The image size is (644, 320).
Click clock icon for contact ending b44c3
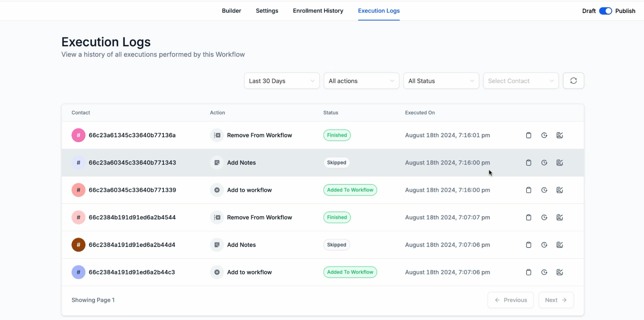(x=544, y=272)
